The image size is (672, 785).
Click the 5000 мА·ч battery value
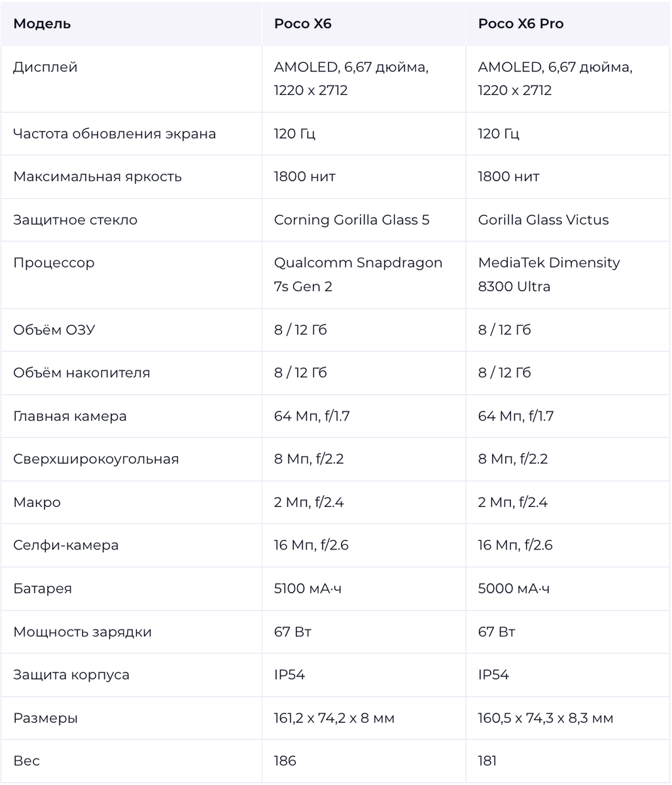click(514, 589)
